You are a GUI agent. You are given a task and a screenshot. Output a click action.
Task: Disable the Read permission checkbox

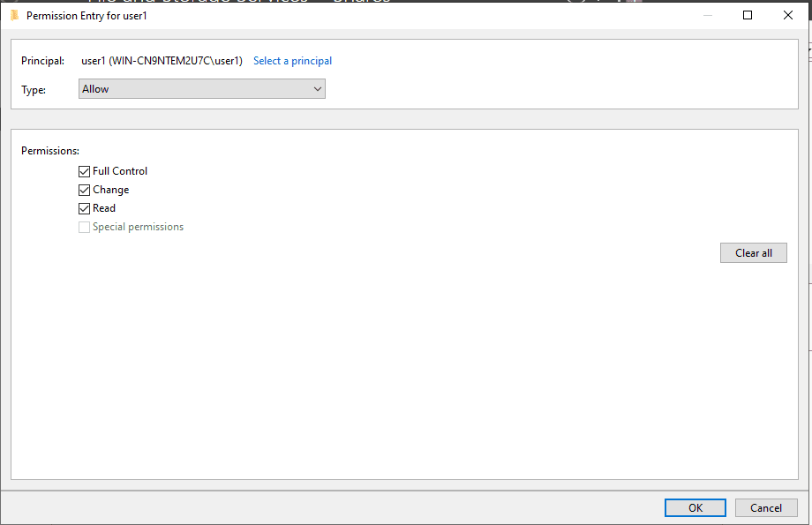85,208
